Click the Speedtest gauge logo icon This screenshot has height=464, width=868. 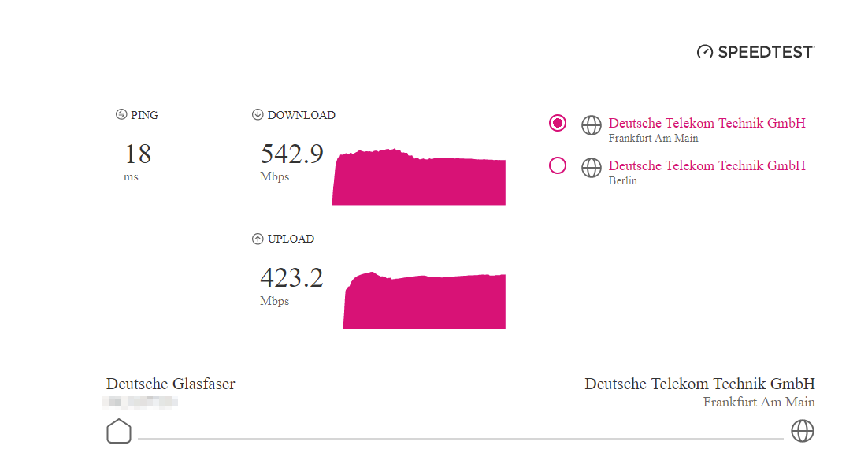pyautogui.click(x=705, y=52)
